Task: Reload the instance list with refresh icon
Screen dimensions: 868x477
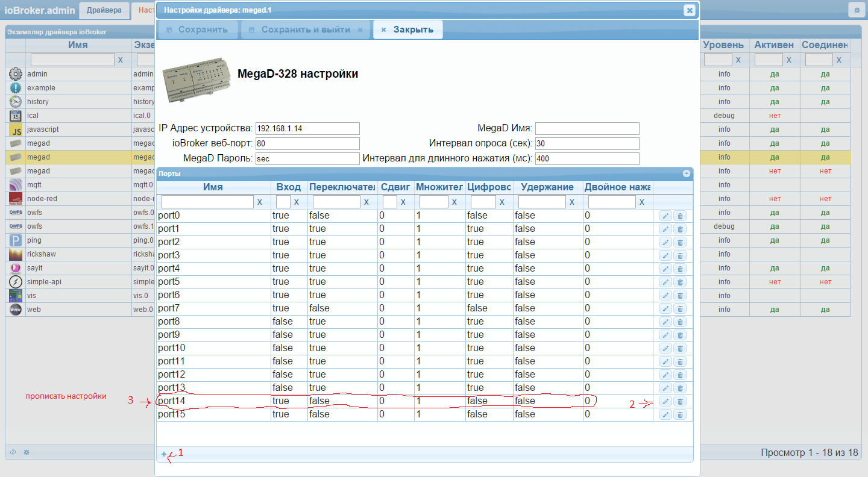Action: 13,452
